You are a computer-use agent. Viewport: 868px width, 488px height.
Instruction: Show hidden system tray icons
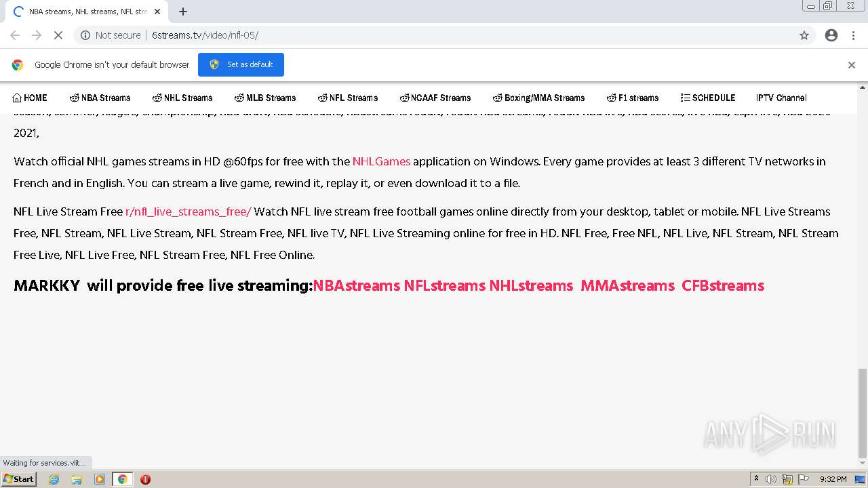[x=756, y=479]
